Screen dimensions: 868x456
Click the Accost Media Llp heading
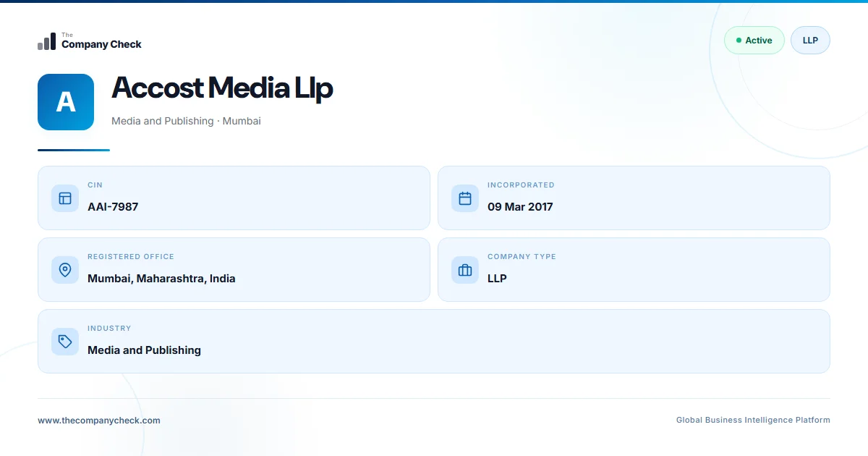click(222, 88)
